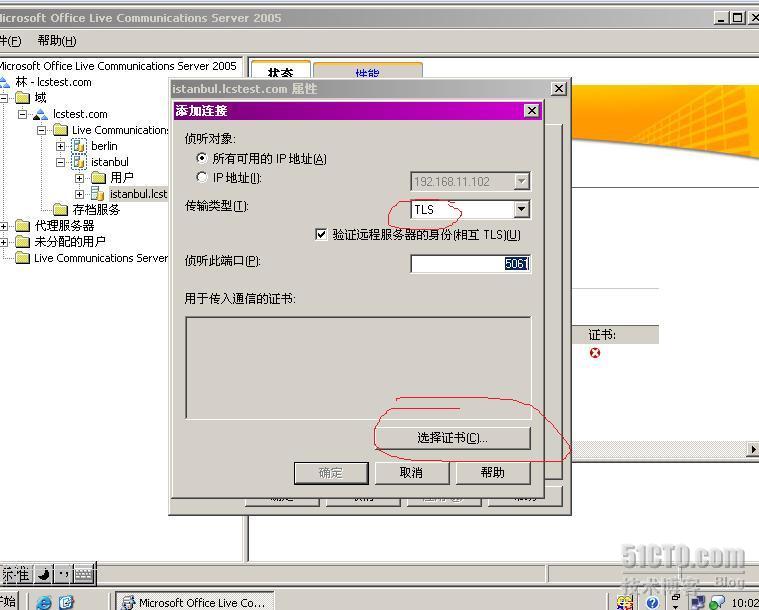Close the istanbul.lcstest.com 属性 dialog
759x610 pixels.
pyautogui.click(x=559, y=89)
